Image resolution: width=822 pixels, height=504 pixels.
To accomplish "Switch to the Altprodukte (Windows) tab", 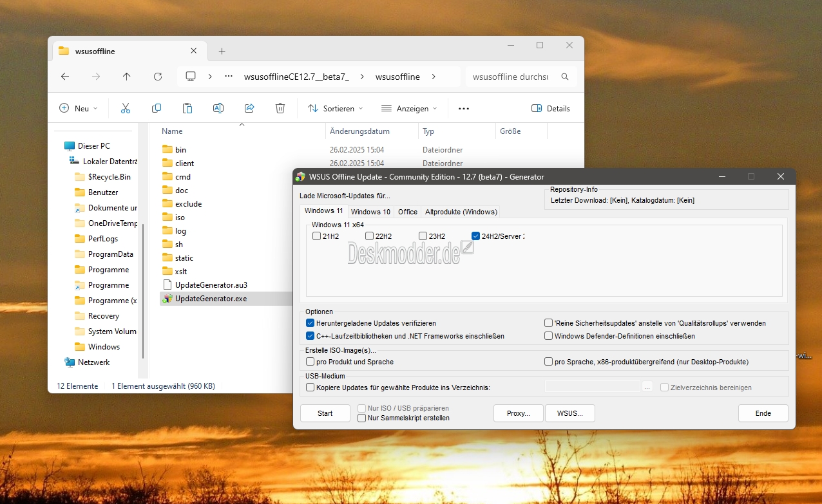I will click(461, 212).
